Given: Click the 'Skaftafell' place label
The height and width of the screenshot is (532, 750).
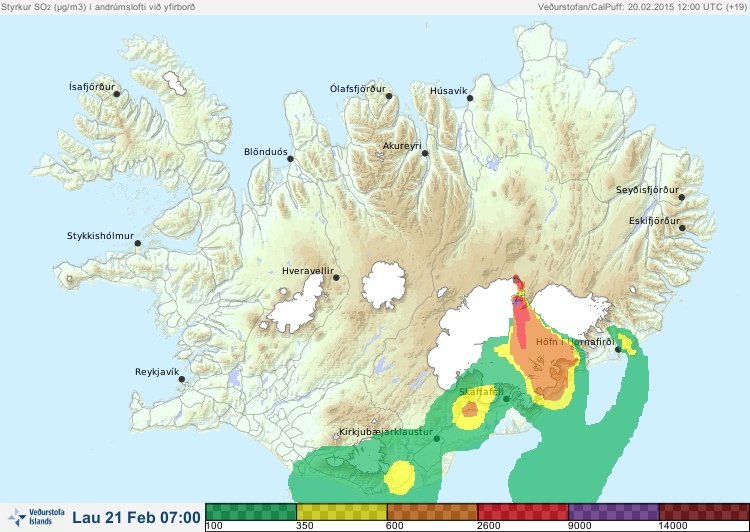Looking at the screenshot, I should pos(481,392).
